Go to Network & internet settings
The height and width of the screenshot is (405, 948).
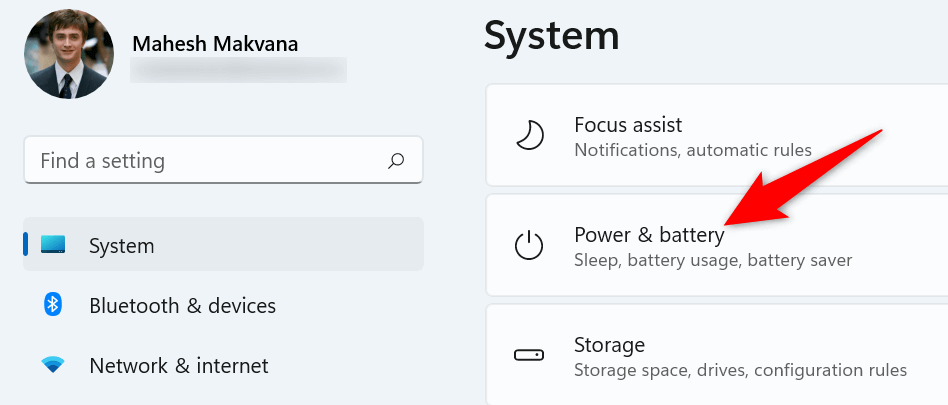(179, 366)
